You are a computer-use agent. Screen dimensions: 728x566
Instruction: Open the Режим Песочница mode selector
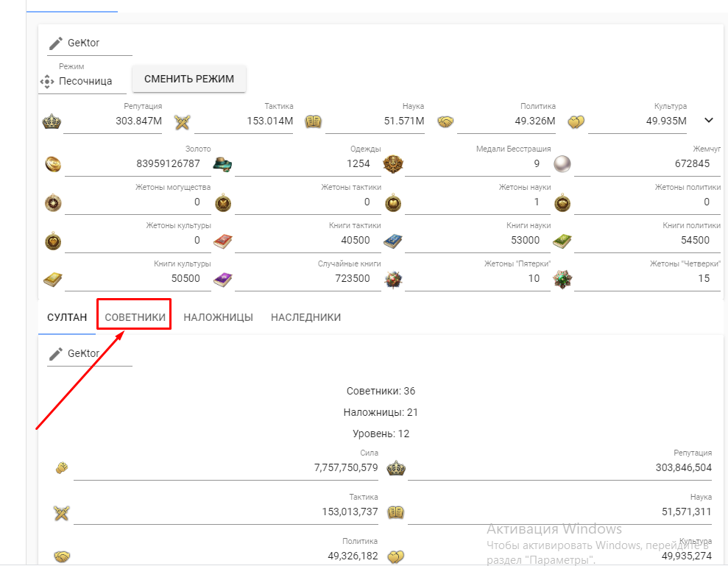(82, 81)
